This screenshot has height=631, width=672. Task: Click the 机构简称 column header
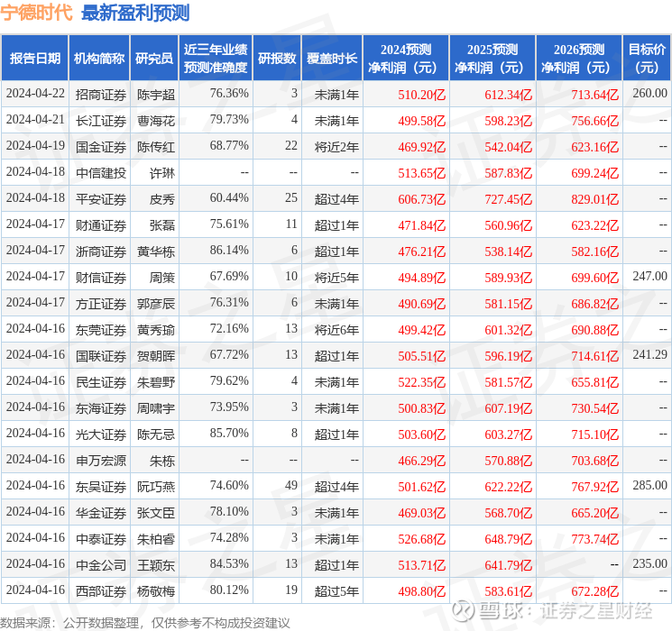(x=99, y=59)
